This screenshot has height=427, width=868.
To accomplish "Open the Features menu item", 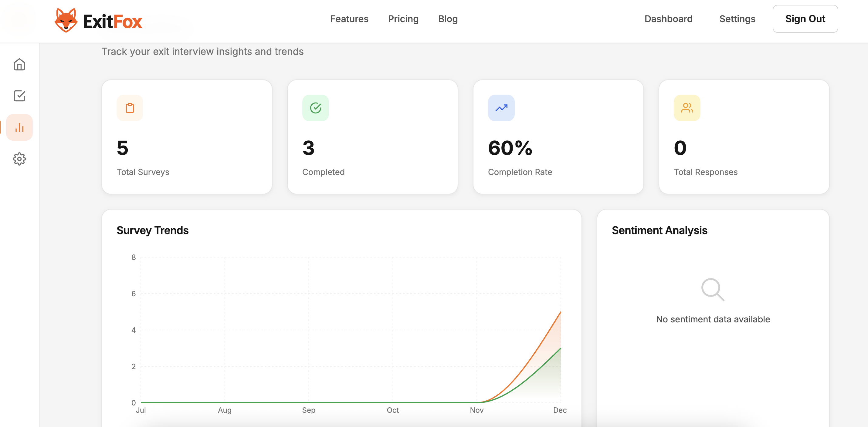I will (349, 19).
